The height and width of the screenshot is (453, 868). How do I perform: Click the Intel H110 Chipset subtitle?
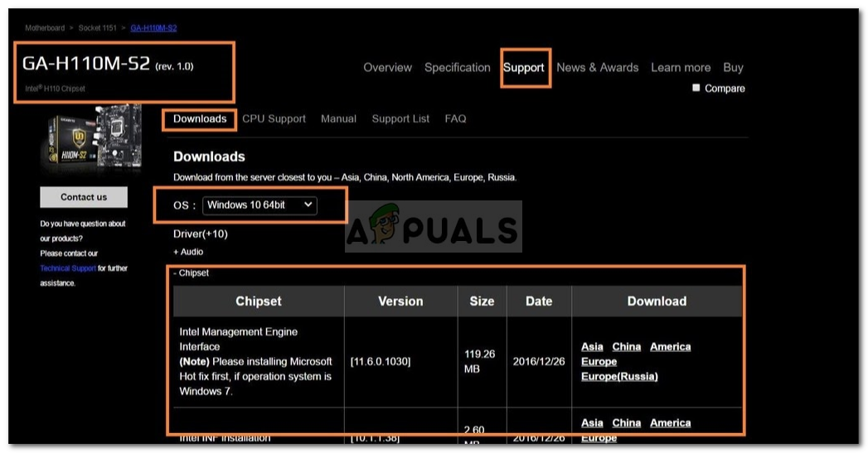click(x=55, y=89)
